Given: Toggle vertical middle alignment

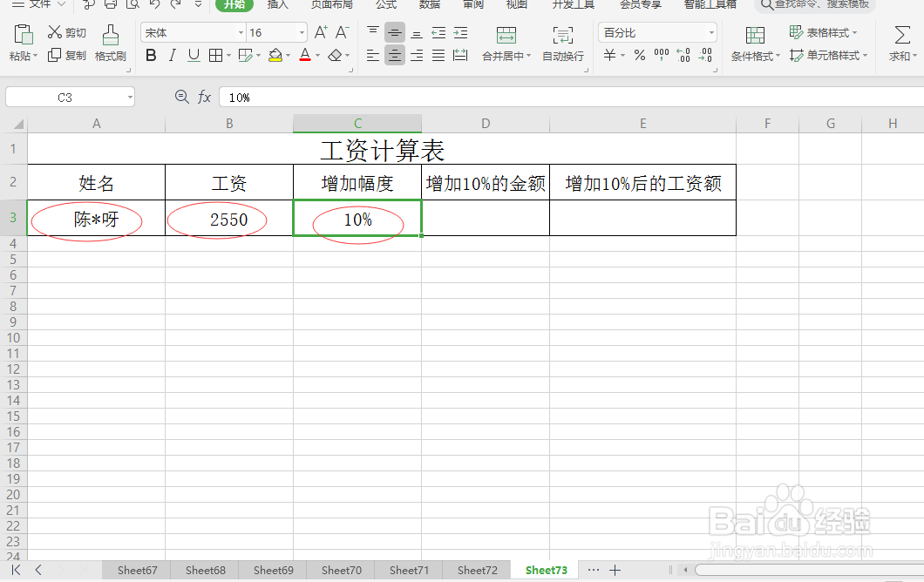Looking at the screenshot, I should [395, 32].
